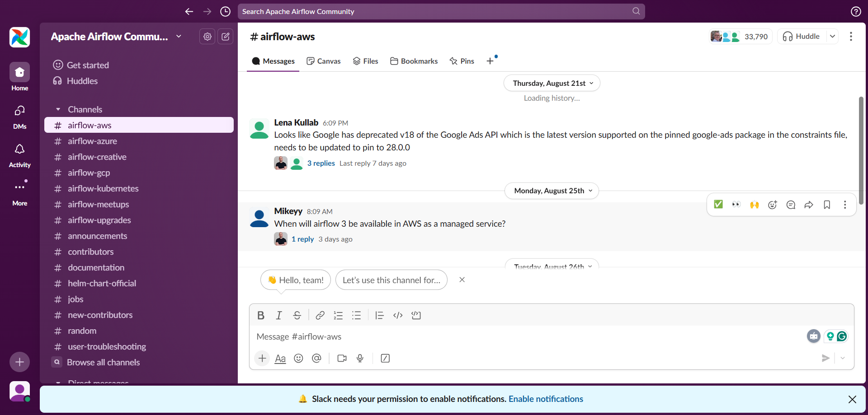Click the round plus create button

coord(20,362)
